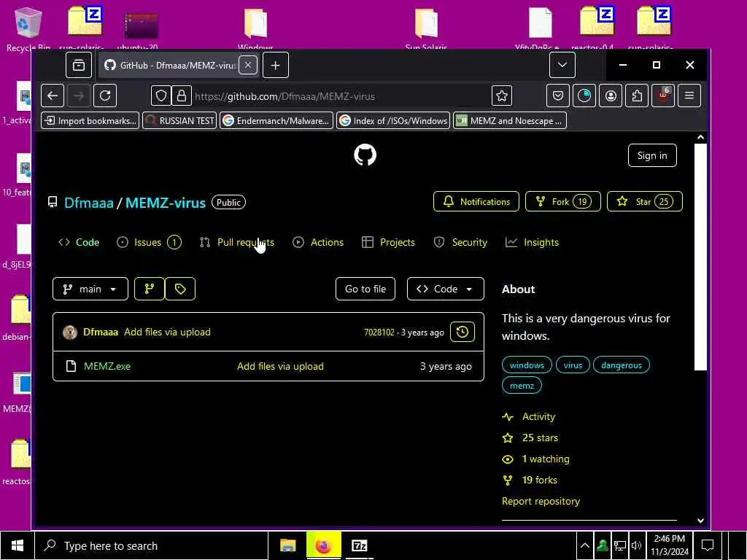Open the 1 watching link

click(x=536, y=459)
